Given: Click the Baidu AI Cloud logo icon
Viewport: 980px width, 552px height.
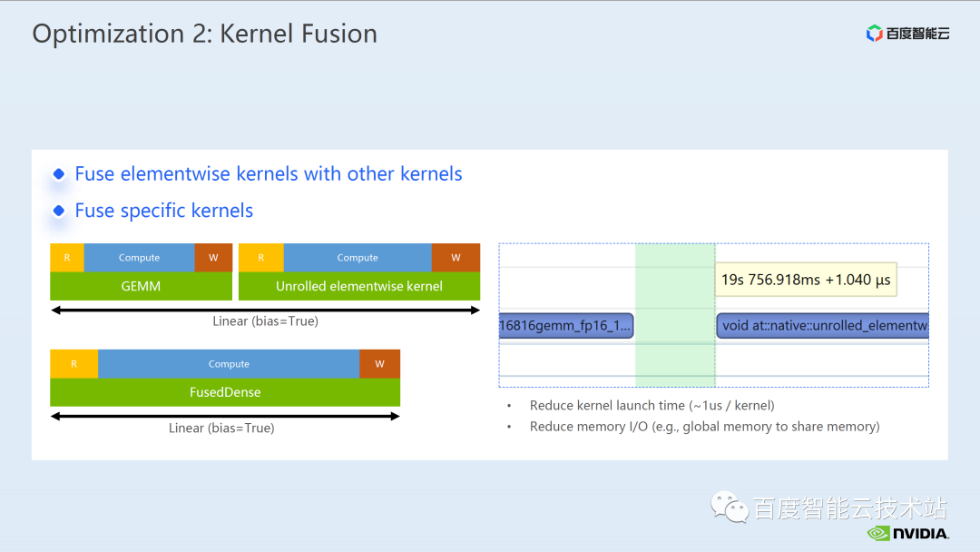Looking at the screenshot, I should pos(874,34).
